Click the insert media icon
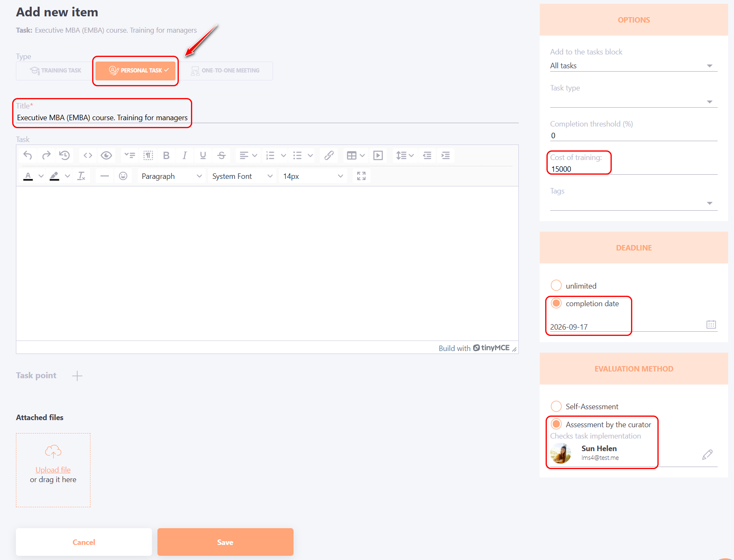This screenshot has width=734, height=560. pos(378,155)
